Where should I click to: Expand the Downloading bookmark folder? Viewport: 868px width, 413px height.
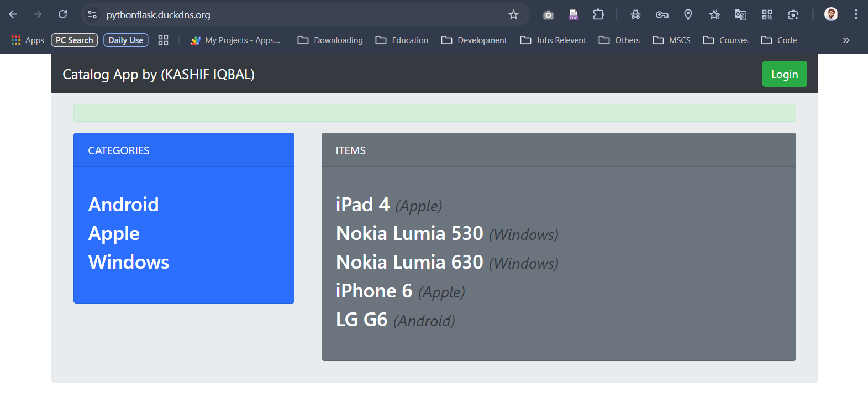click(x=330, y=40)
